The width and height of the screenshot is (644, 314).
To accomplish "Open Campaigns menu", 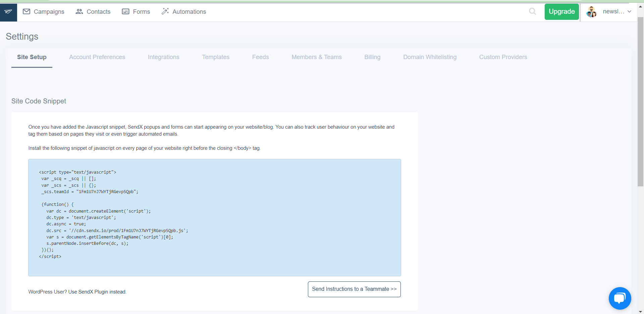I will click(x=44, y=12).
